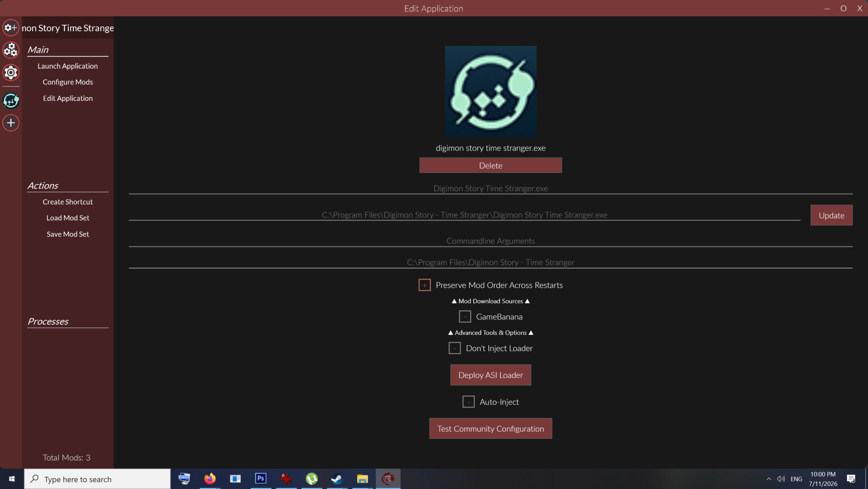
Task: Open the manage mods triple-gear icon
Action: pos(11,50)
